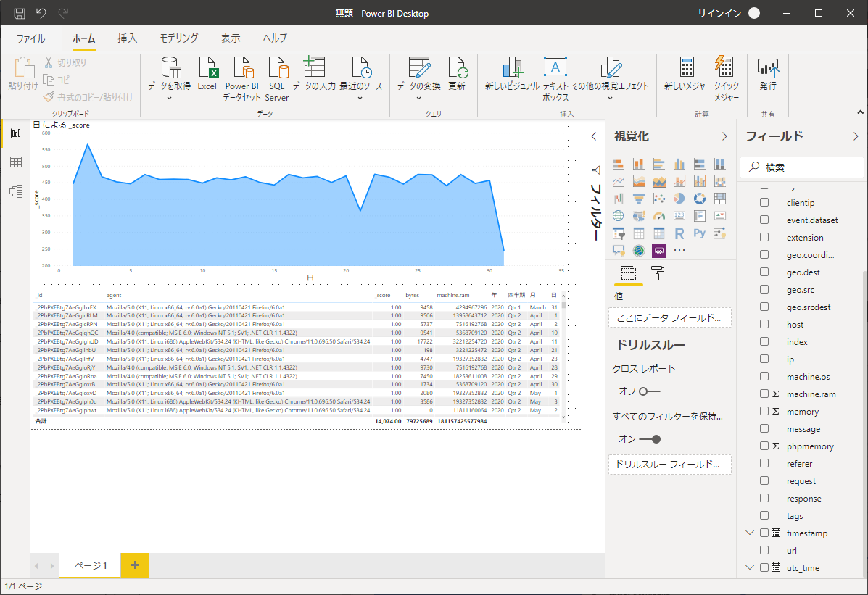Choose the line chart visualization
Viewport: 868px width, 595px height.
[619, 181]
